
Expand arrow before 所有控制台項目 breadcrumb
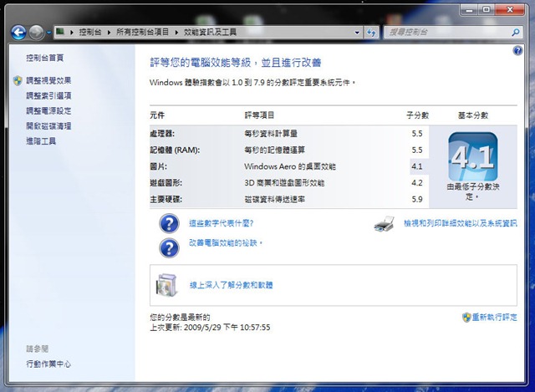(109, 33)
